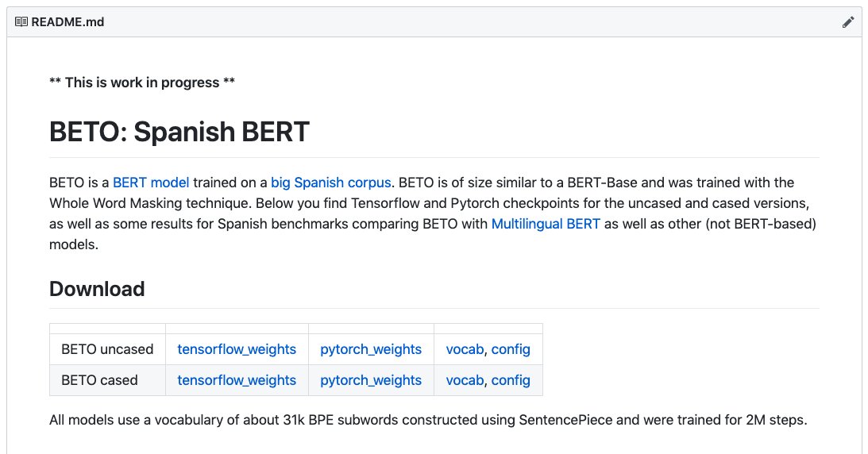This screenshot has width=868, height=454.
Task: Click the book icon beside README.md
Action: click(x=21, y=22)
